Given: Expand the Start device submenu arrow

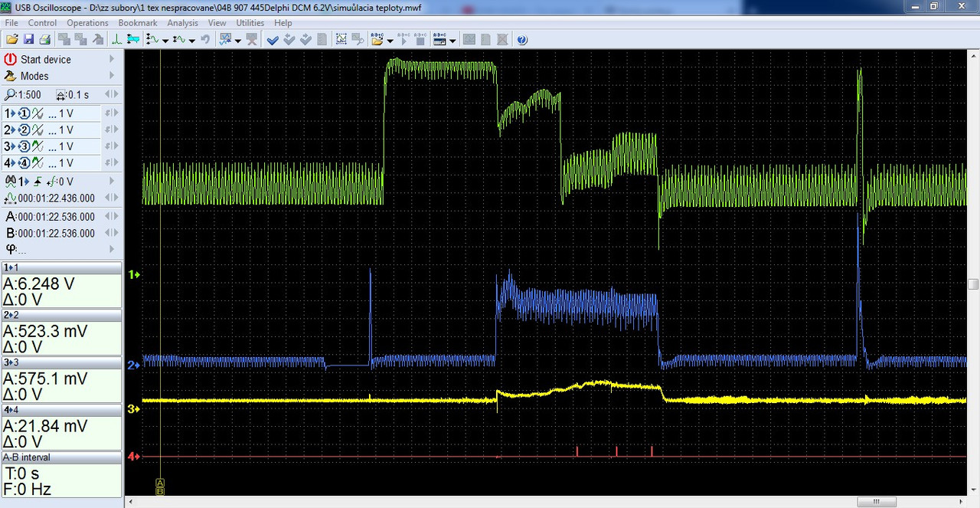Looking at the screenshot, I should (112, 59).
